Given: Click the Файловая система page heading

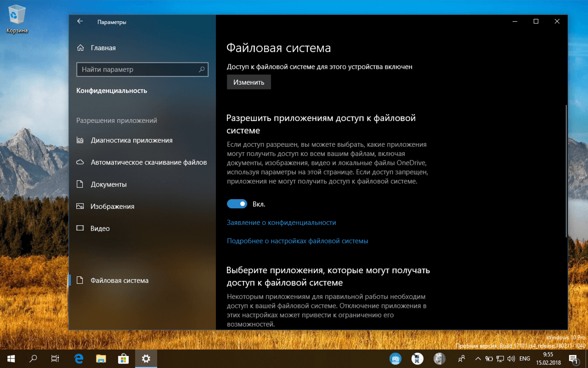Looking at the screenshot, I should click(x=279, y=48).
